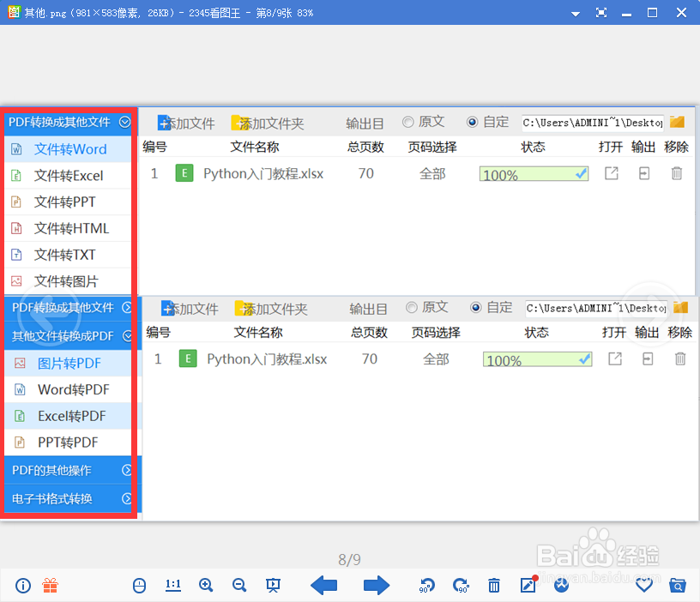Open the image edit pencil tool
This screenshot has height=602, width=700.
pyautogui.click(x=528, y=586)
